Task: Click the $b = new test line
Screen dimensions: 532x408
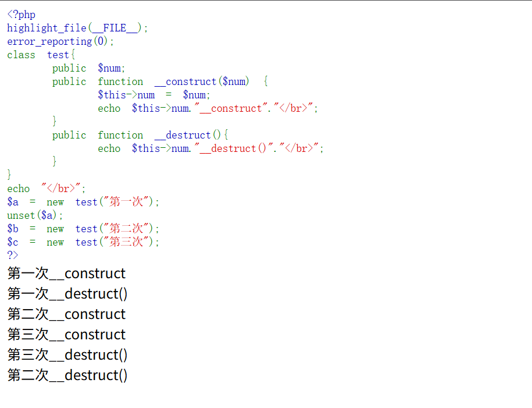Action: click(83, 229)
